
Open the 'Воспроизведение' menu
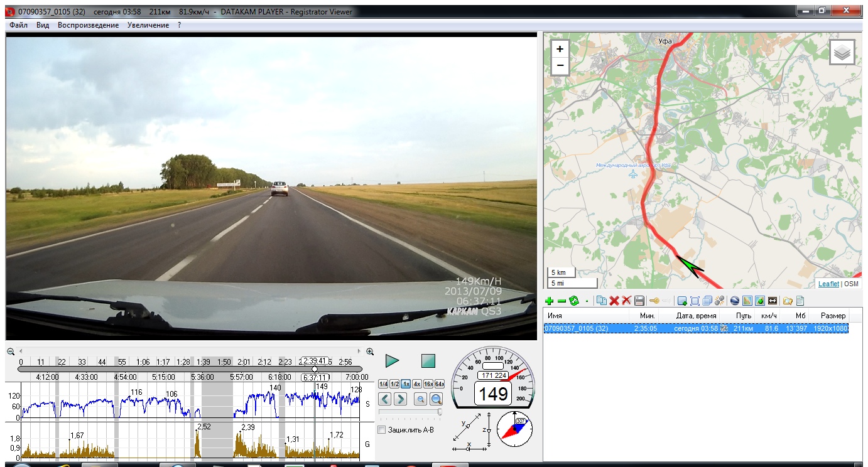point(88,25)
